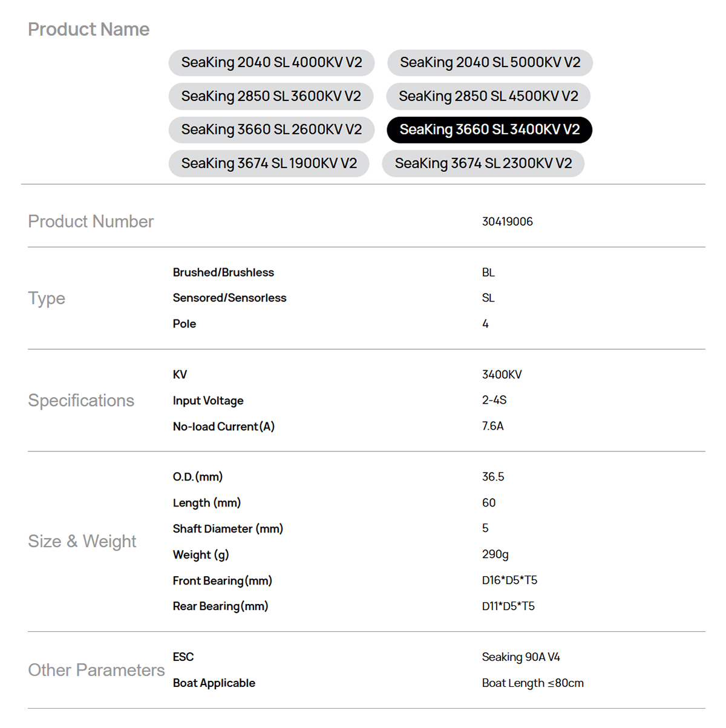Click the Boat Length ≤80cm value

point(532,683)
